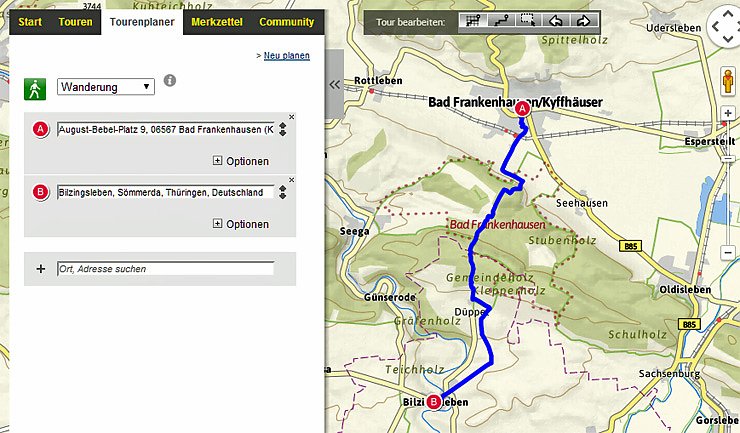The width and height of the screenshot is (740, 433).
Task: Remove waypoint B with its X
Action: 291,179
